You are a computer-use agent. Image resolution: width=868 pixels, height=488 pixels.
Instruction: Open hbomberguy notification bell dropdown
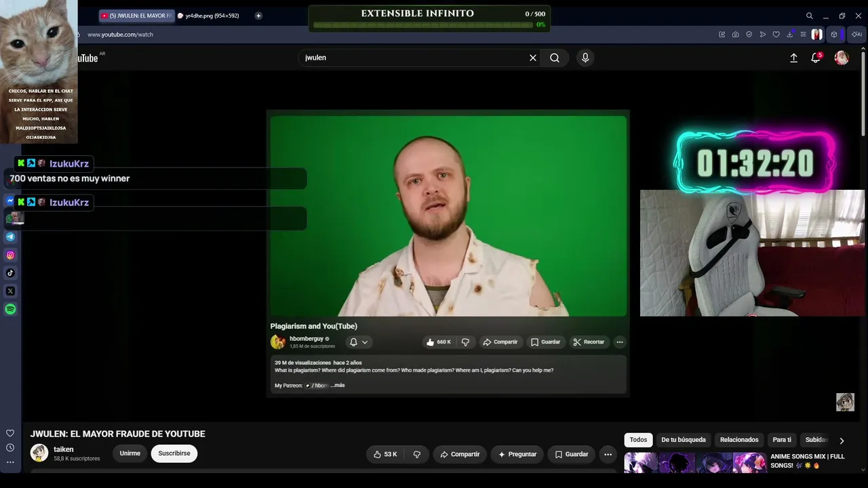pos(358,342)
